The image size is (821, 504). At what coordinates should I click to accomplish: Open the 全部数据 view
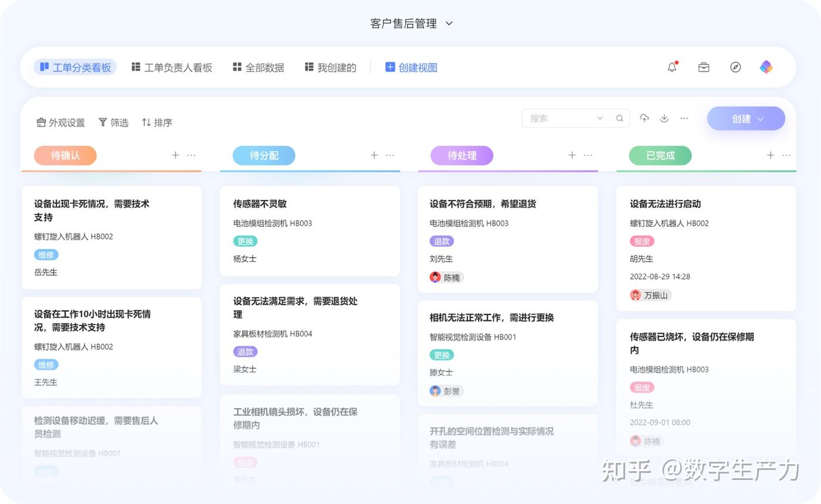(x=257, y=67)
